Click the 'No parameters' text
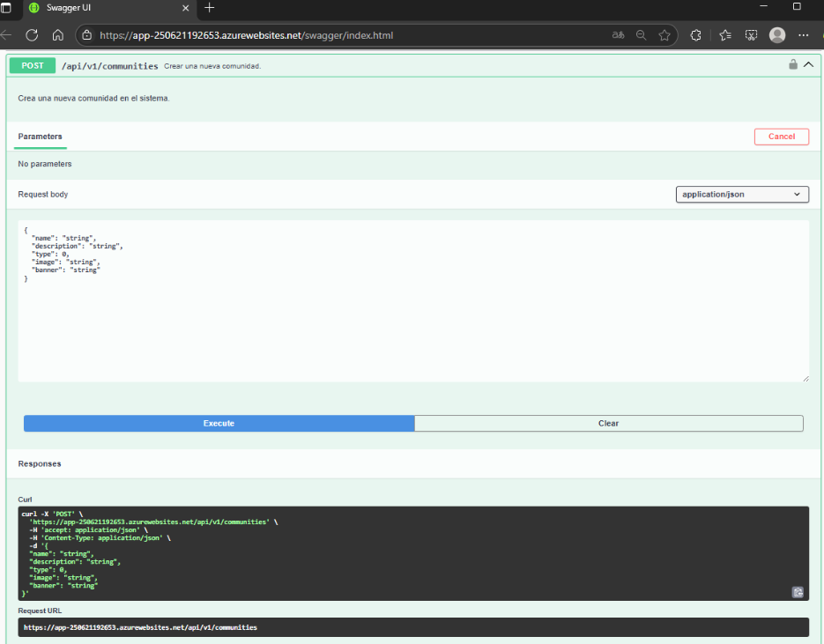Image resolution: width=824 pixels, height=644 pixels. coord(45,164)
